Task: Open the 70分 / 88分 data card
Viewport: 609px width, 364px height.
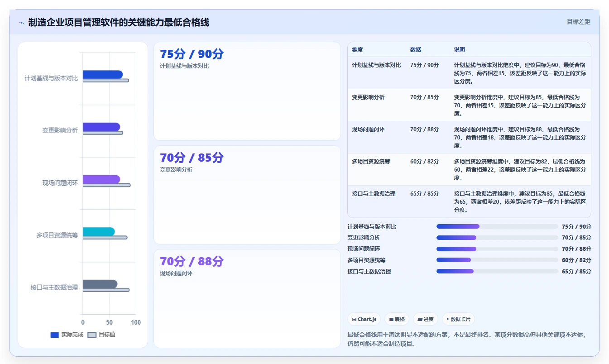Action: click(247, 298)
